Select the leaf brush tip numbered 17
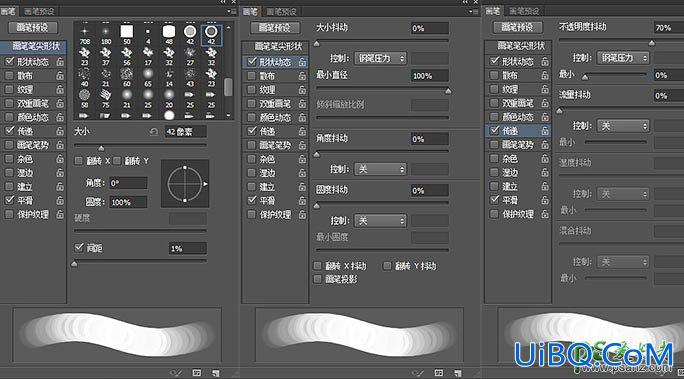Image resolution: width=684 pixels, height=379 pixels. [148, 56]
